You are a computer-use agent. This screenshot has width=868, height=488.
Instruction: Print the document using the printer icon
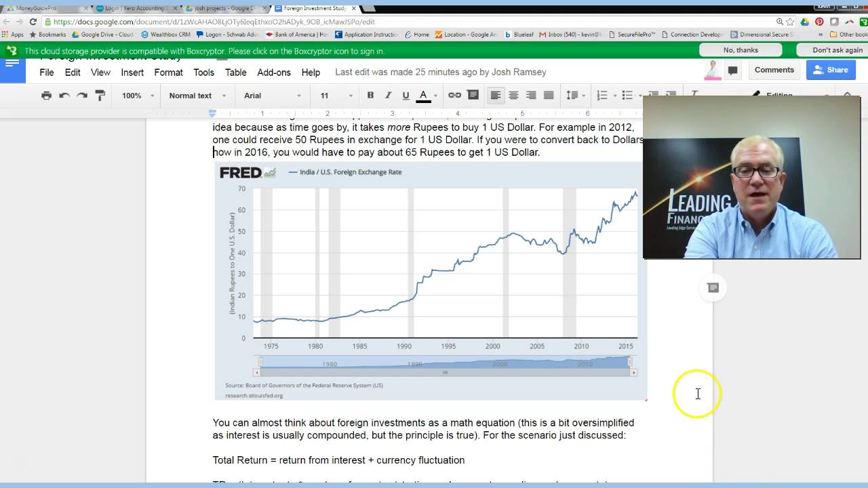[46, 96]
